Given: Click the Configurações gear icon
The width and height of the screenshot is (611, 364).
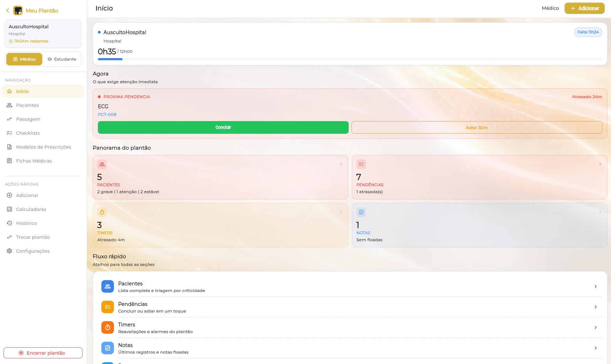Looking at the screenshot, I should point(9,251).
